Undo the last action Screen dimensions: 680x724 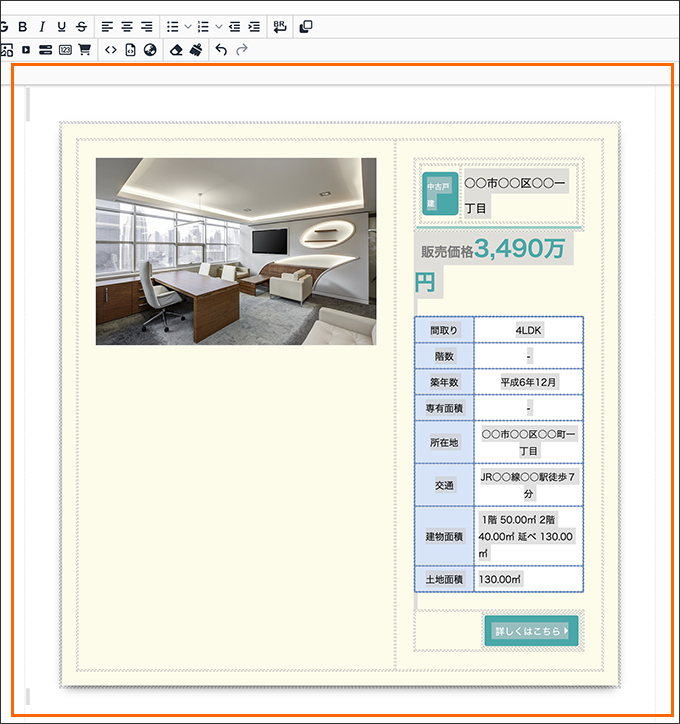[x=221, y=49]
